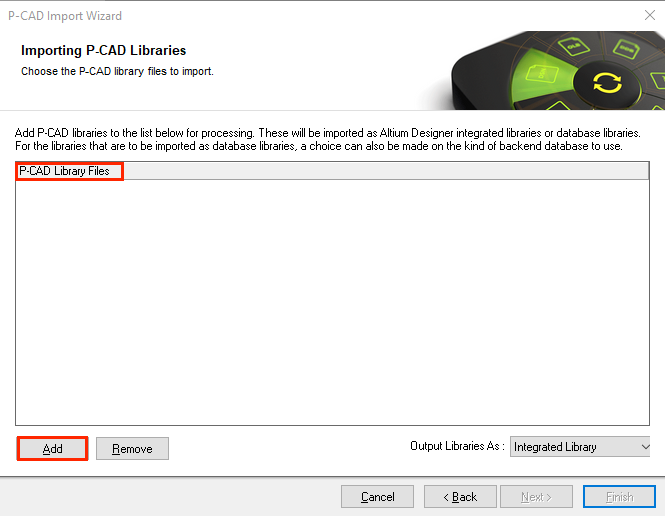665x516 pixels.
Task: Click the Output Libraries As label
Action: (457, 446)
